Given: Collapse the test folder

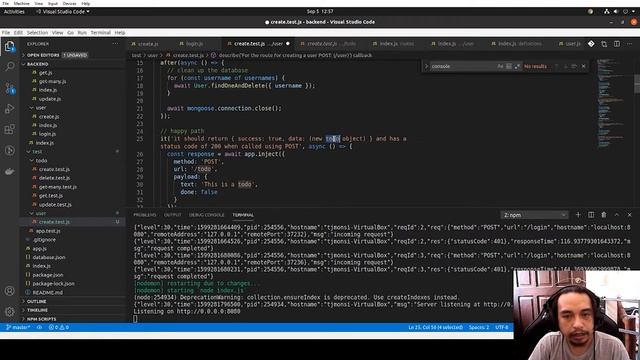Looking at the screenshot, I should (x=73, y=151).
